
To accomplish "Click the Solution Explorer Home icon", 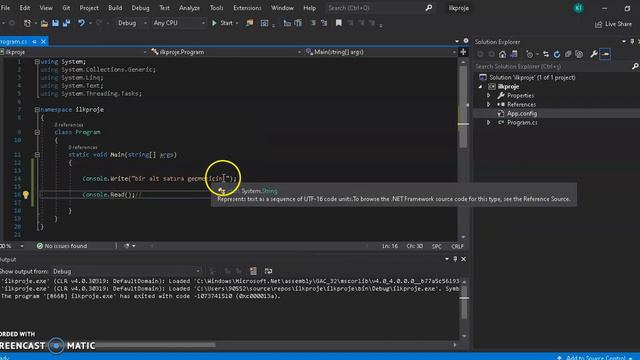I will 502,54.
